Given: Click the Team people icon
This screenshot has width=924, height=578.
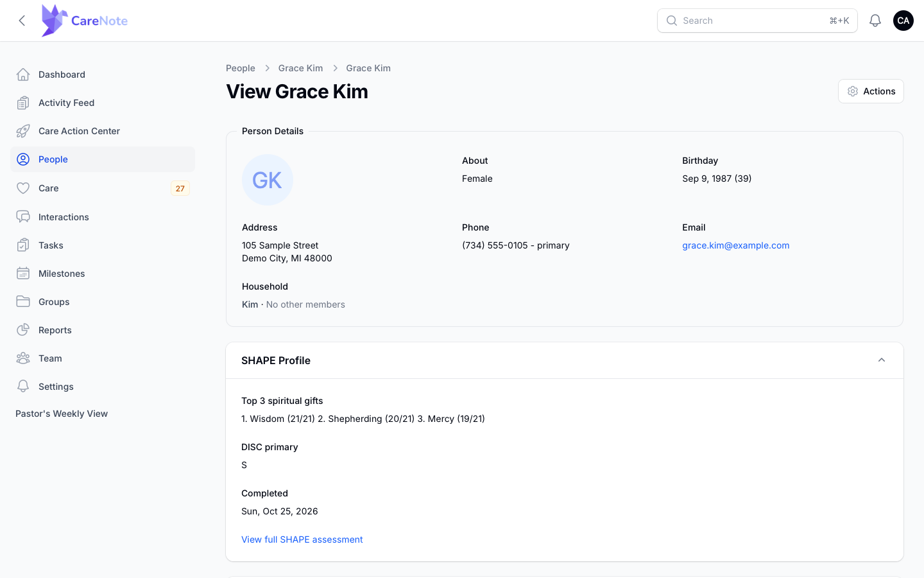Looking at the screenshot, I should click(x=23, y=358).
